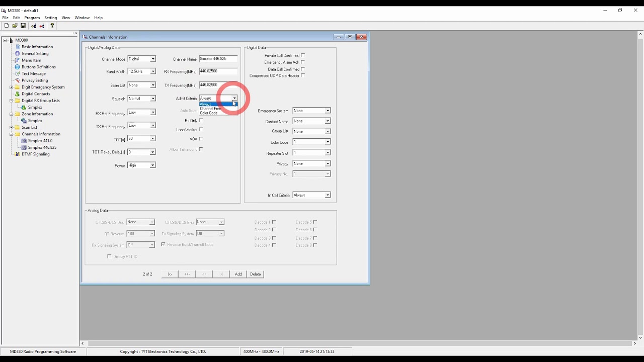Select Simplex under Digital RX Group Lists
Screen dimensions: 644x362
click(35, 107)
